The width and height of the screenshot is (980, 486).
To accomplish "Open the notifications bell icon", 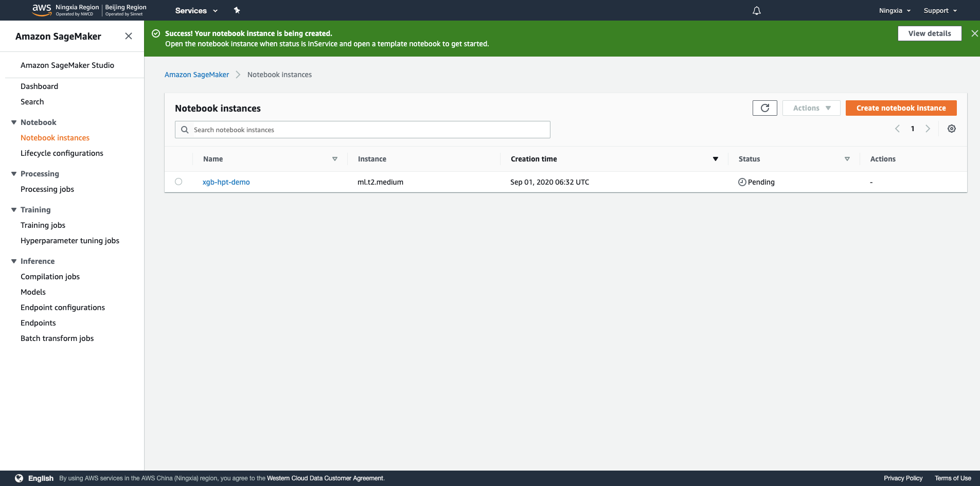I will point(757,11).
